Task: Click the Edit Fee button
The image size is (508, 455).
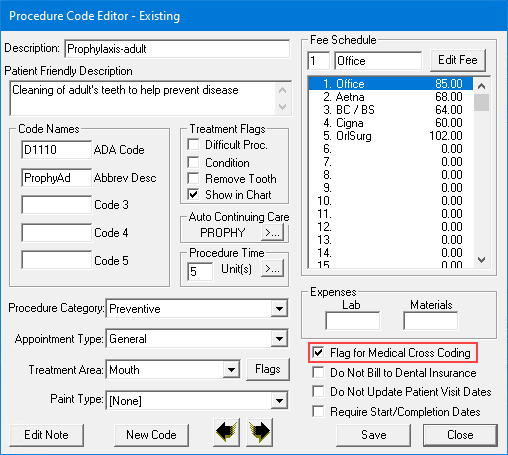Action: [x=458, y=60]
